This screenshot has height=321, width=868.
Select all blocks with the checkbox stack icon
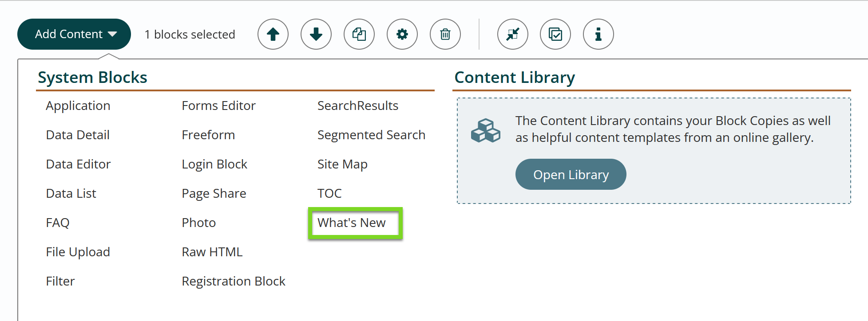pos(555,34)
